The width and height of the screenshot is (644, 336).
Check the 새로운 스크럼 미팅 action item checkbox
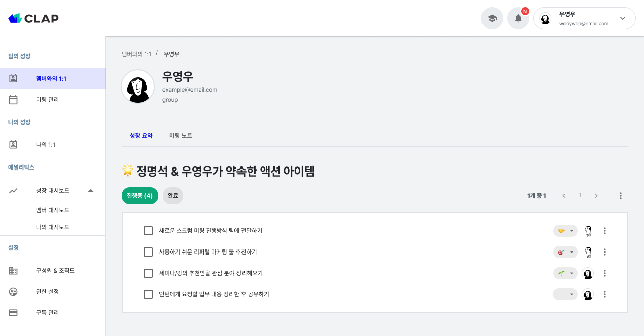tap(148, 231)
